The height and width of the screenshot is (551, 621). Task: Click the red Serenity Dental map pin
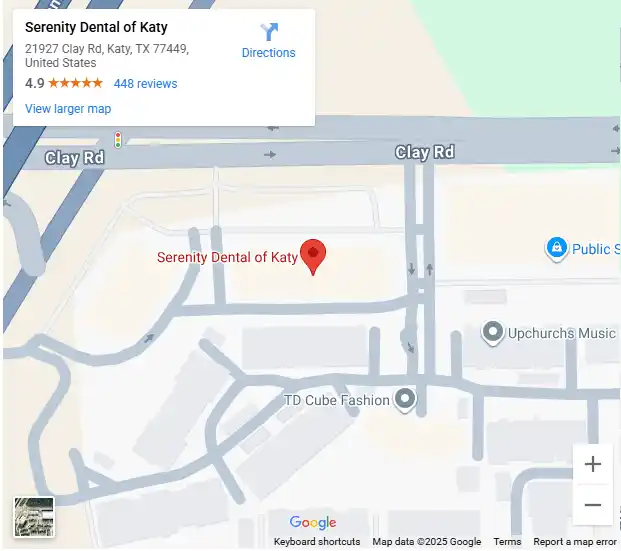[x=313, y=257]
